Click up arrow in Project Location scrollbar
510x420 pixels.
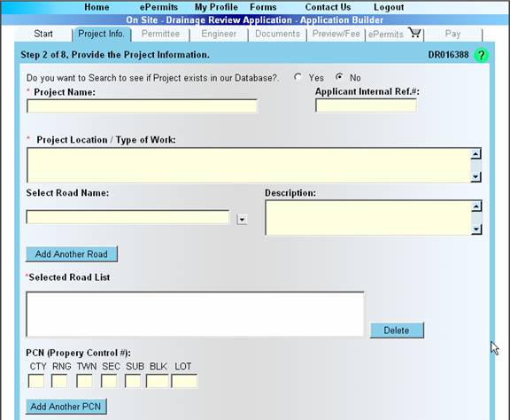[475, 153]
